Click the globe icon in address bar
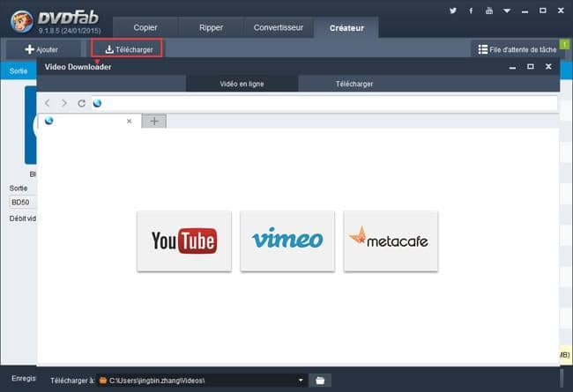Screen dimensions: 573x392 pos(97,103)
